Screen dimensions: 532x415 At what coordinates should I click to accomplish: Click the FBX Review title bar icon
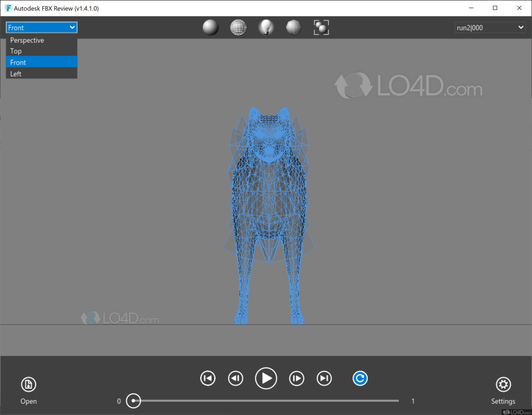coord(8,8)
